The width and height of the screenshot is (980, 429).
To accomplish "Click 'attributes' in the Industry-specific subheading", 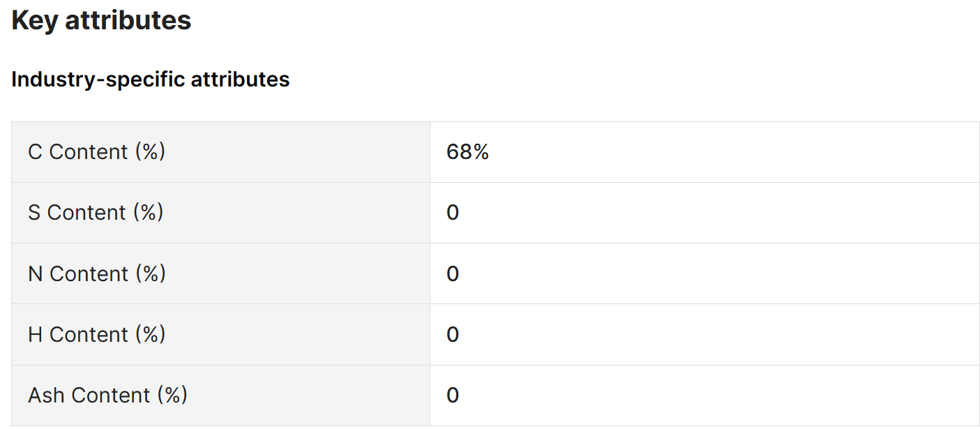I will pyautogui.click(x=241, y=80).
